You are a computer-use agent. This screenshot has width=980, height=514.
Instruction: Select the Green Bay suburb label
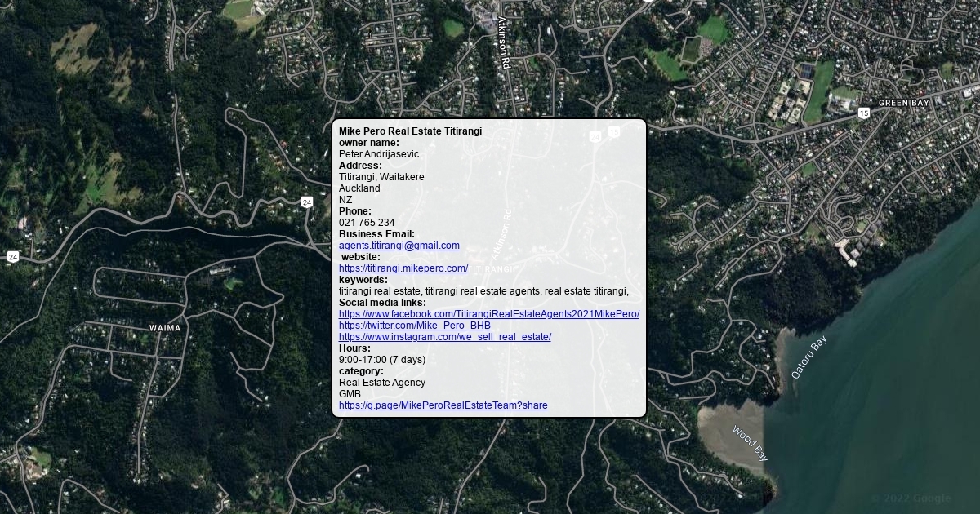pyautogui.click(x=903, y=104)
